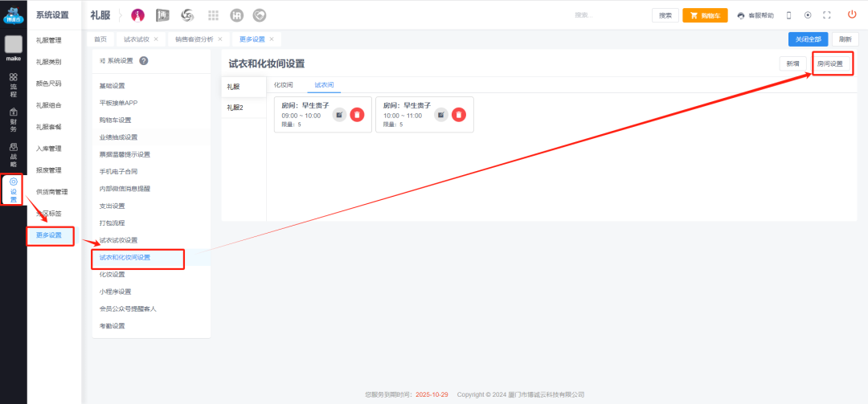Click the 刷新 button
The width and height of the screenshot is (868, 404).
click(845, 39)
